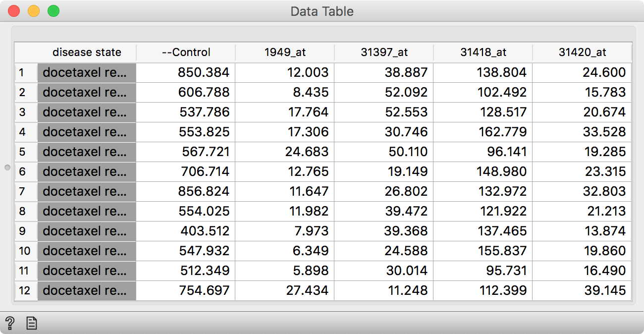
Task: Click the disease state cell in row 11
Action: pyautogui.click(x=87, y=271)
